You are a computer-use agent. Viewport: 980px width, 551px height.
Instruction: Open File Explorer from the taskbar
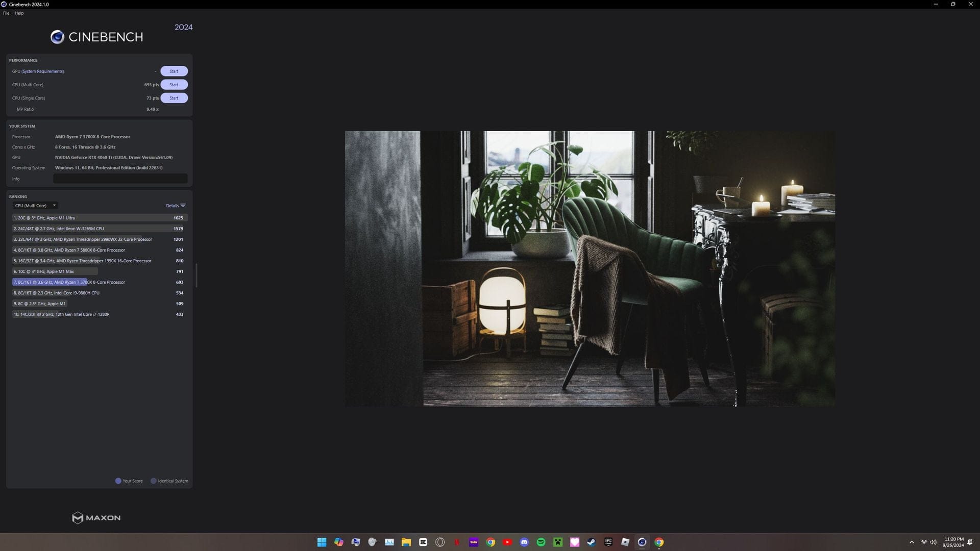(x=406, y=542)
